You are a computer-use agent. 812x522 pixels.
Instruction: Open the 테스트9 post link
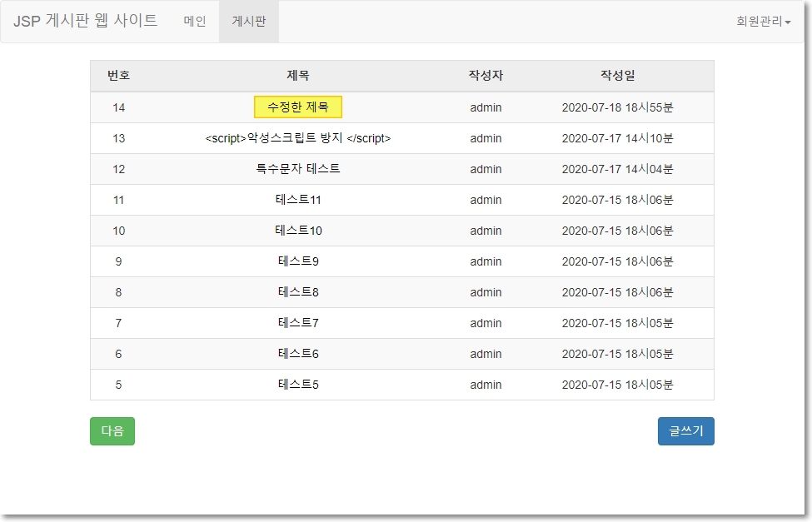pos(298,261)
